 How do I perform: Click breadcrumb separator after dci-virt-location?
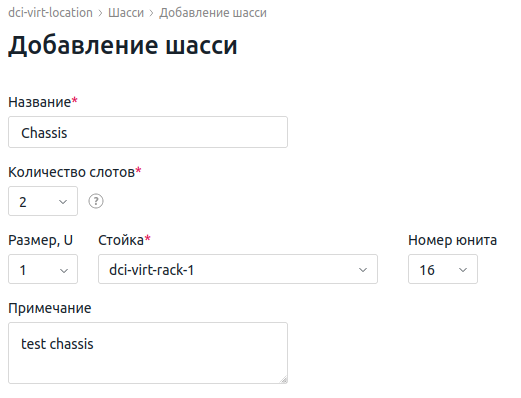point(100,13)
